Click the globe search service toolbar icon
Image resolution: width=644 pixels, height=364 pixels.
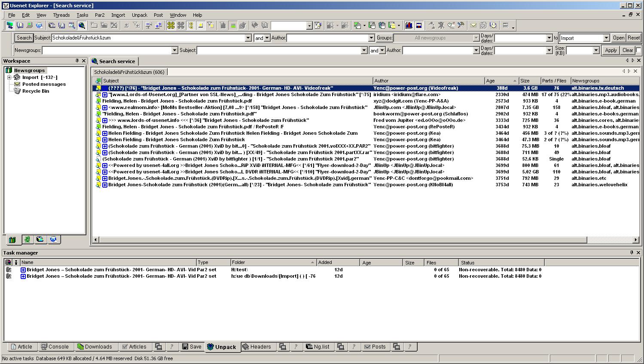(x=82, y=26)
